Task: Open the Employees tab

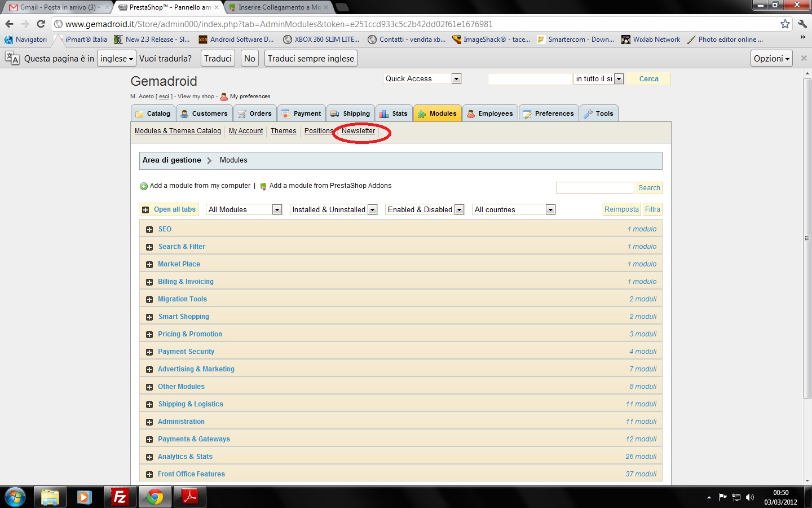Action: tap(490, 113)
